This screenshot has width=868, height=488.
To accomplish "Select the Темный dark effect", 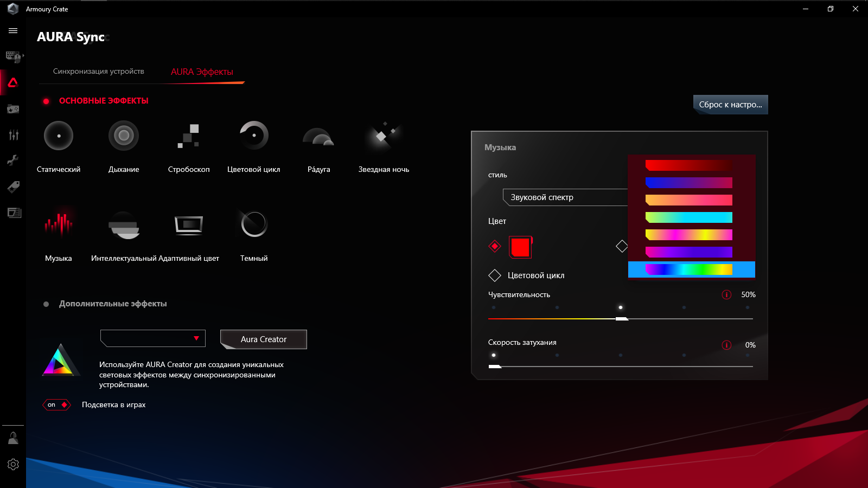I will tap(254, 224).
